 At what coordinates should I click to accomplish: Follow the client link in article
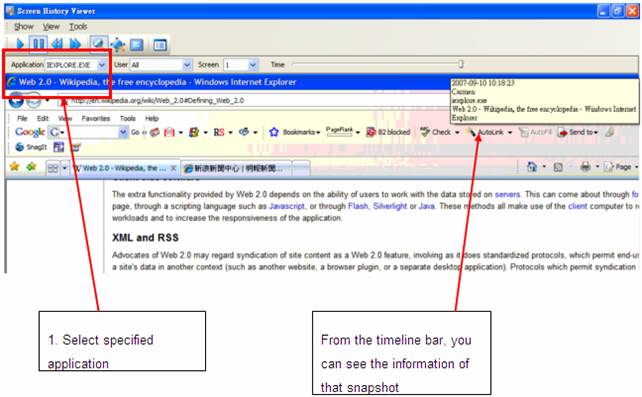click(577, 206)
